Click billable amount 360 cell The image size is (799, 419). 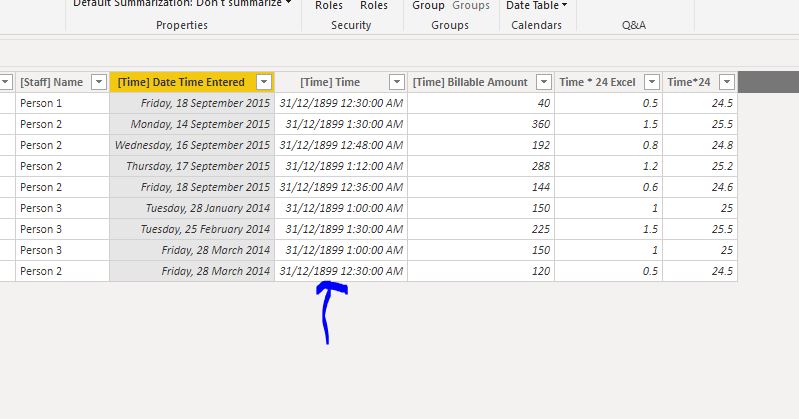point(481,124)
